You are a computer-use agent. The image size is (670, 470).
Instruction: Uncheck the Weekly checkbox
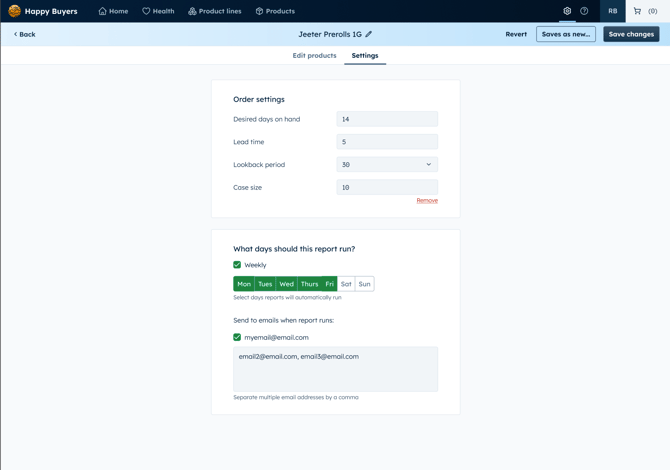tap(237, 265)
